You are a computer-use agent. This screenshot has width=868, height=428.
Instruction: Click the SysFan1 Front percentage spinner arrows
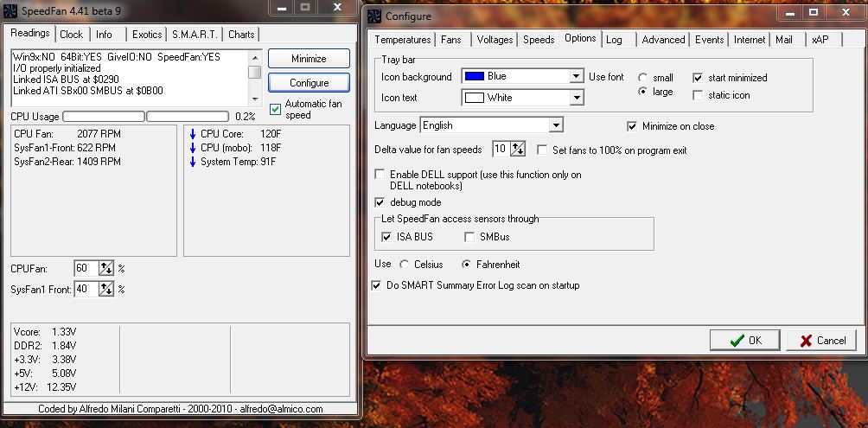[106, 289]
